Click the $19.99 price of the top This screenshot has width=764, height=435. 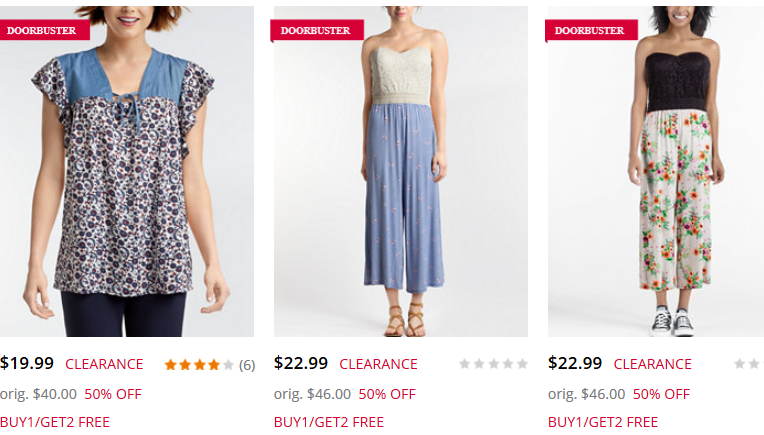(x=27, y=363)
